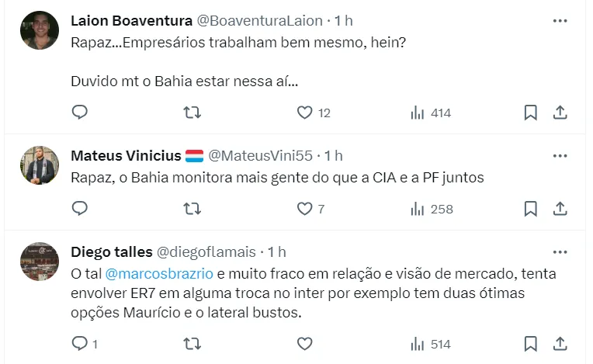Bookmark Diego talles's tweet
593x364 pixels.
pyautogui.click(x=530, y=343)
